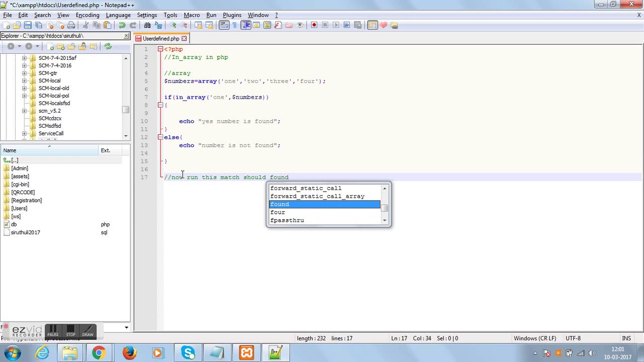The image size is (644, 362).
Task: Expand the ServiceCall tree folder
Action: pos(24,133)
